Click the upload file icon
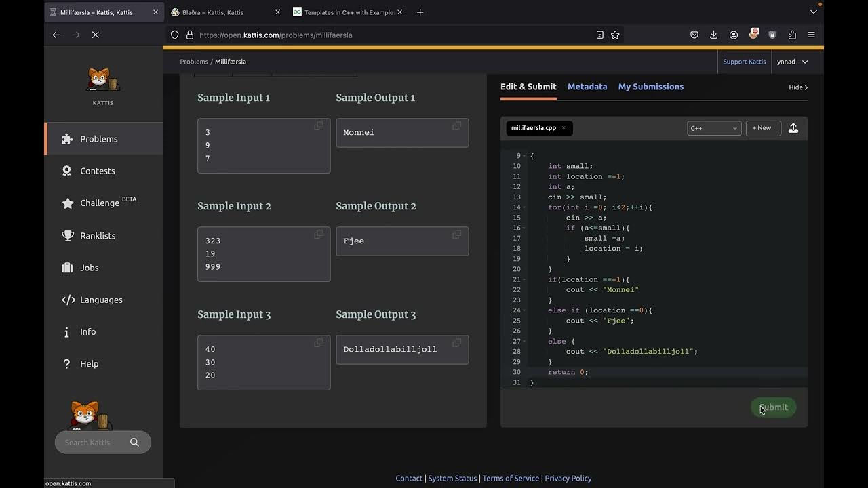The height and width of the screenshot is (488, 868). (x=793, y=128)
